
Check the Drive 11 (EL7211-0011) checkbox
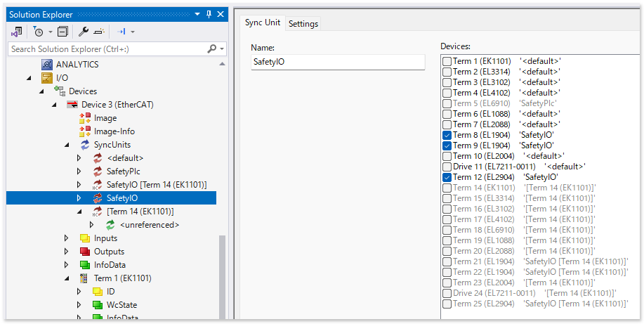[447, 167]
